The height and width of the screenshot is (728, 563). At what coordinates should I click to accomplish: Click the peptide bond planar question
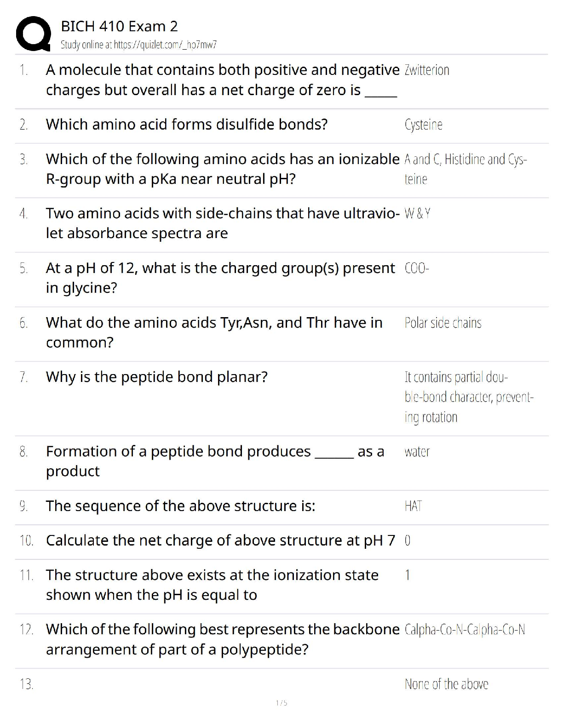156,377
